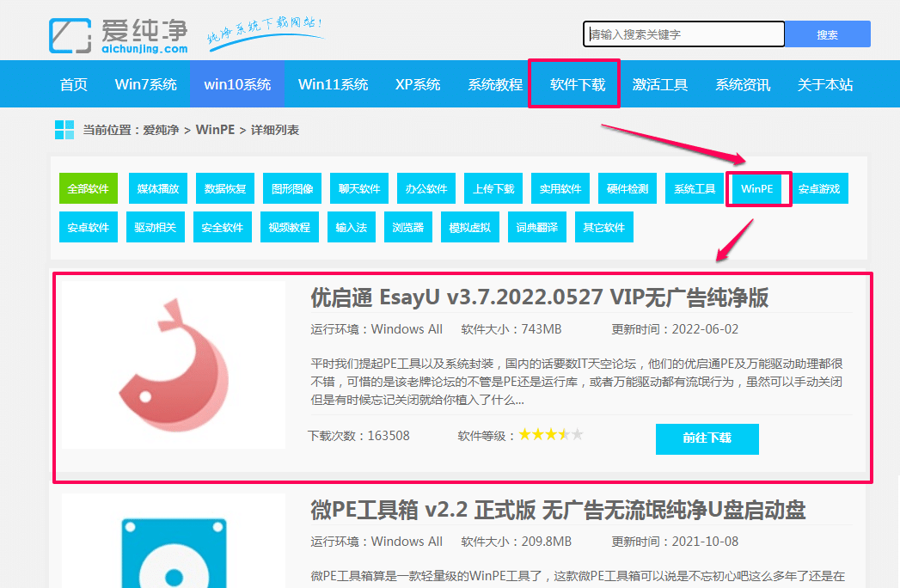Select the 浏览器 software category
Image resolution: width=900 pixels, height=588 pixels.
point(407,227)
